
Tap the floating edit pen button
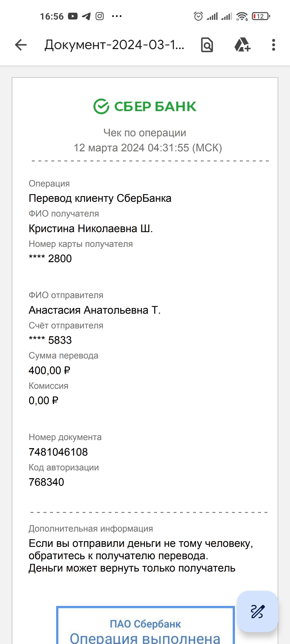tap(258, 612)
